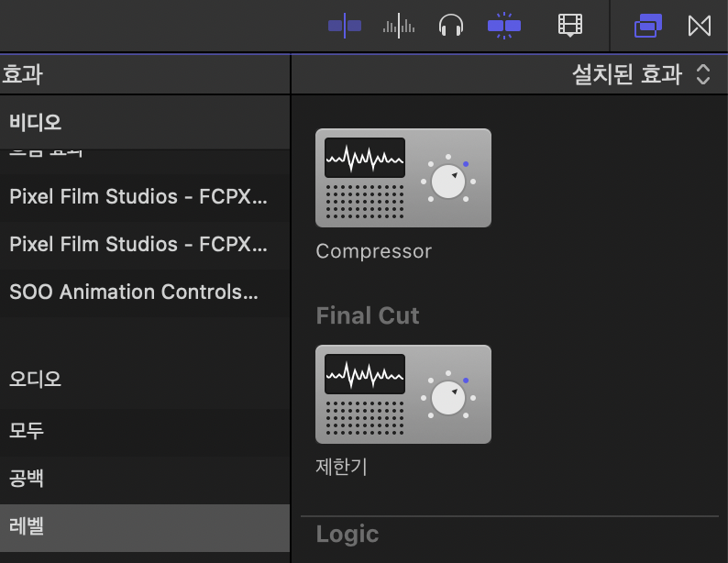Screen dimensions: 728x563
Task: Select the 오디오 category header
Action: click(x=145, y=380)
